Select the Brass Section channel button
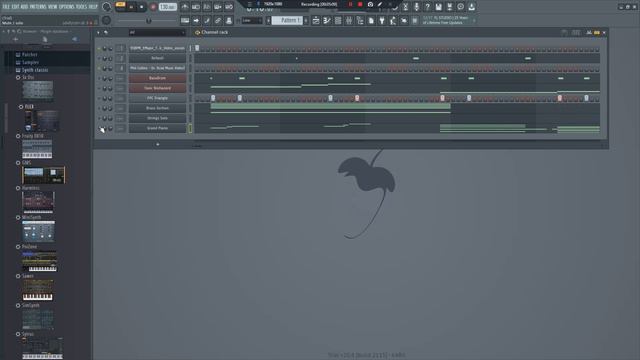Image resolution: width=640 pixels, height=360 pixels. [157, 108]
